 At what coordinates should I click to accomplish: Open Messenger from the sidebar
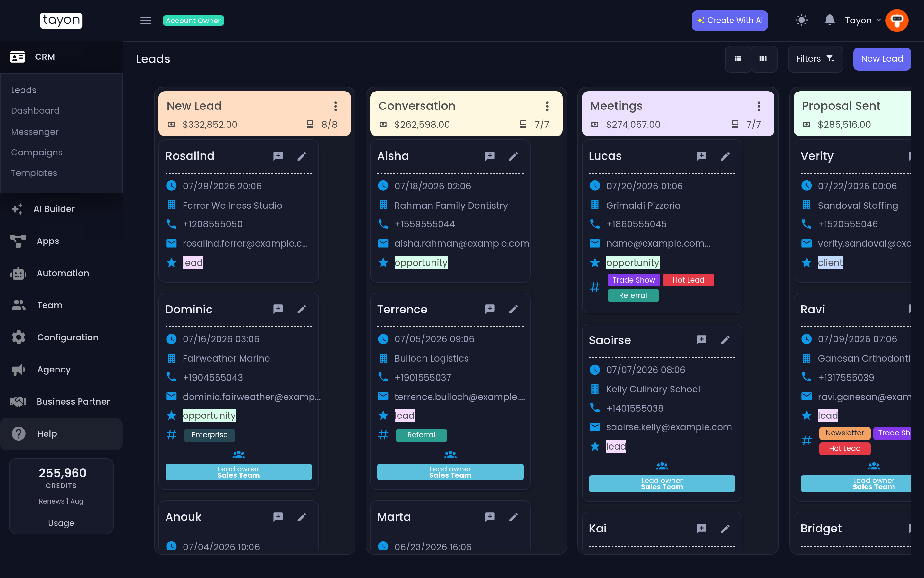point(35,132)
